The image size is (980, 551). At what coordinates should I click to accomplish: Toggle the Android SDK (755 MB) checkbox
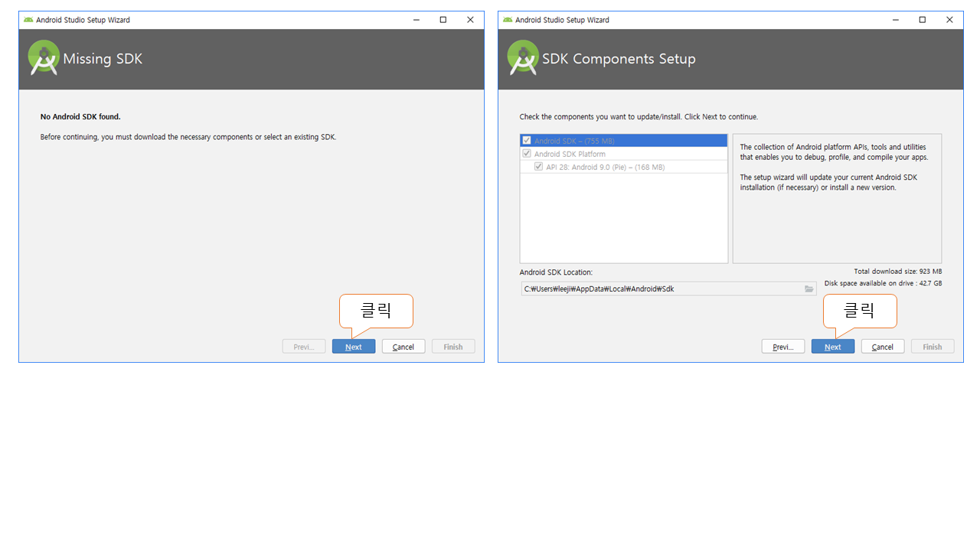(x=527, y=141)
